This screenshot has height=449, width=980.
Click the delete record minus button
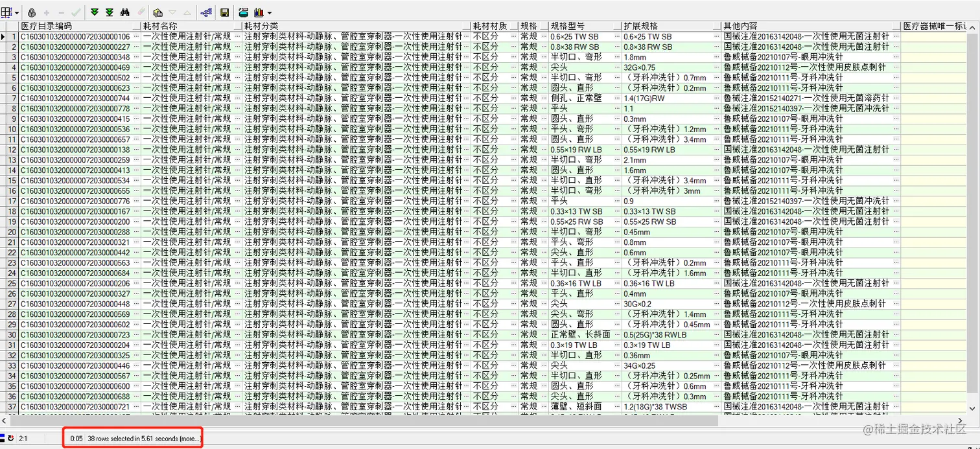62,12
